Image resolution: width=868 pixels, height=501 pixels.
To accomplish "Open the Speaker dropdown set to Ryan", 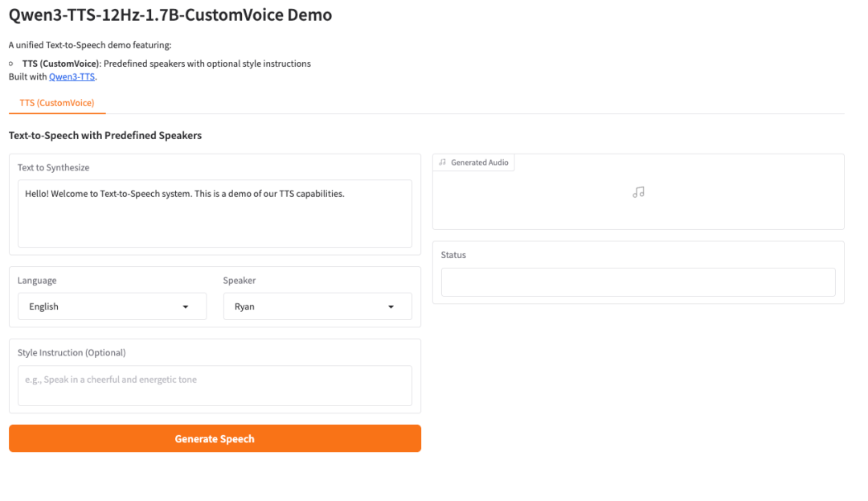I will (x=317, y=306).
